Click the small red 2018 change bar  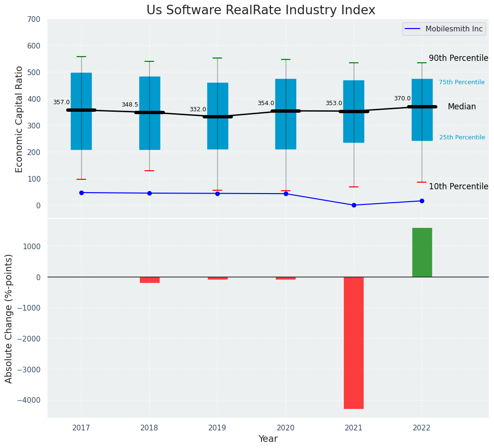(149, 280)
